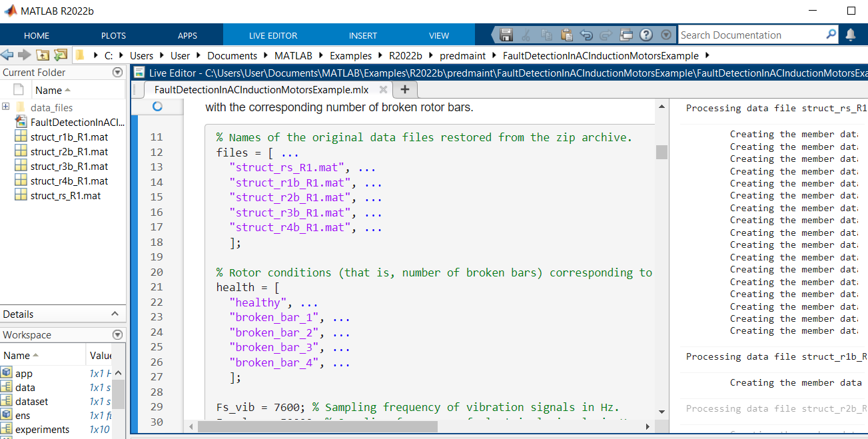Expand the Details panel chevron
Image resolution: width=868 pixels, height=439 pixels.
[x=115, y=314]
